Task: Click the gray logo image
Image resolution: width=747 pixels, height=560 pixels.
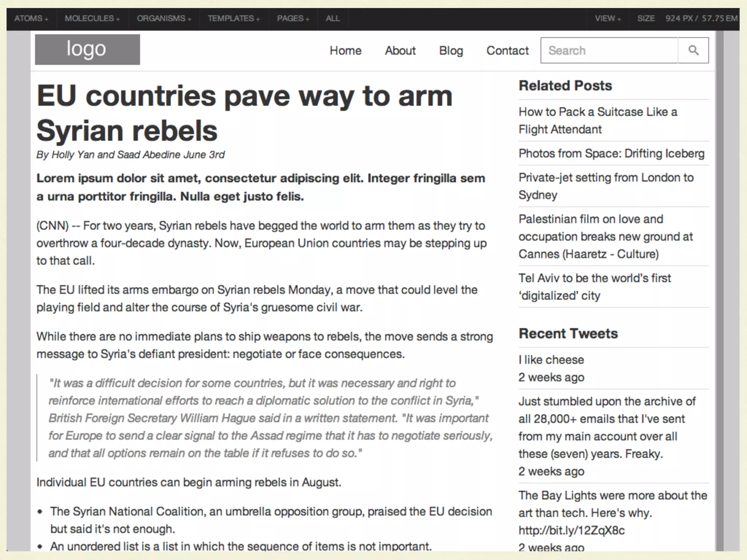Action: point(87,50)
